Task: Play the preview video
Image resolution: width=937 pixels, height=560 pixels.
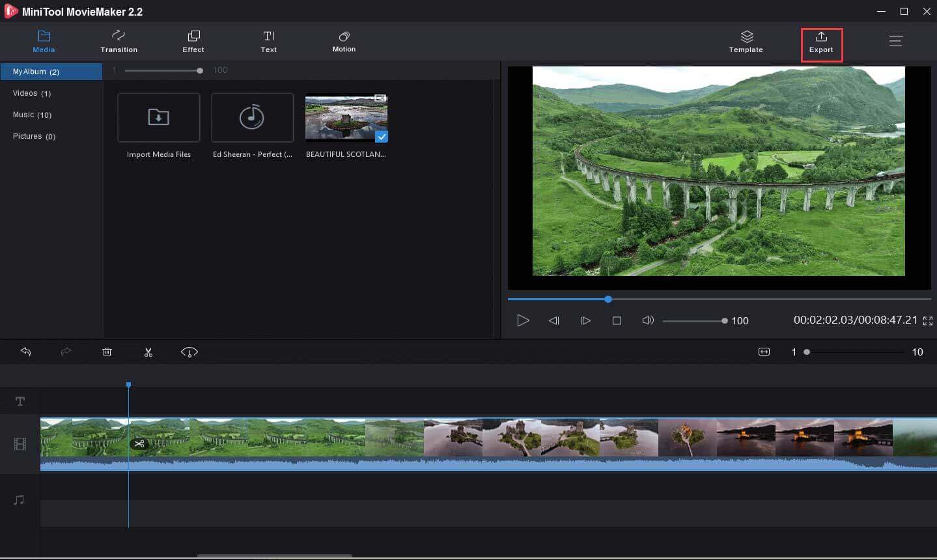Action: tap(523, 320)
